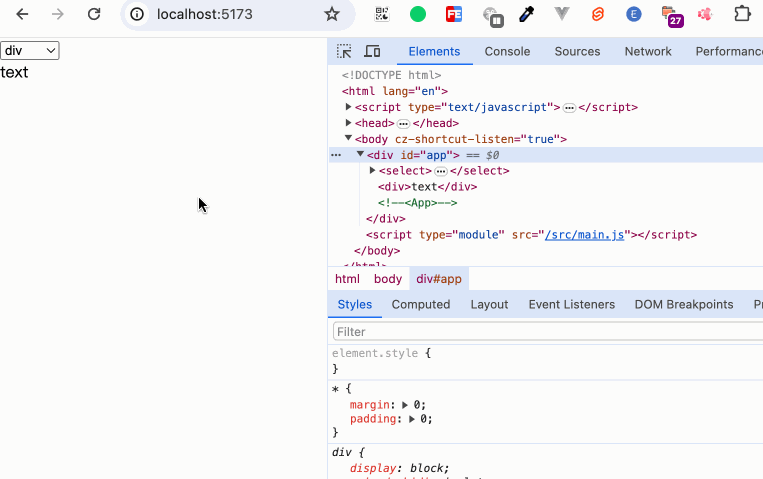
Task: Reload the page with the refresh button
Action: pyautogui.click(x=94, y=14)
